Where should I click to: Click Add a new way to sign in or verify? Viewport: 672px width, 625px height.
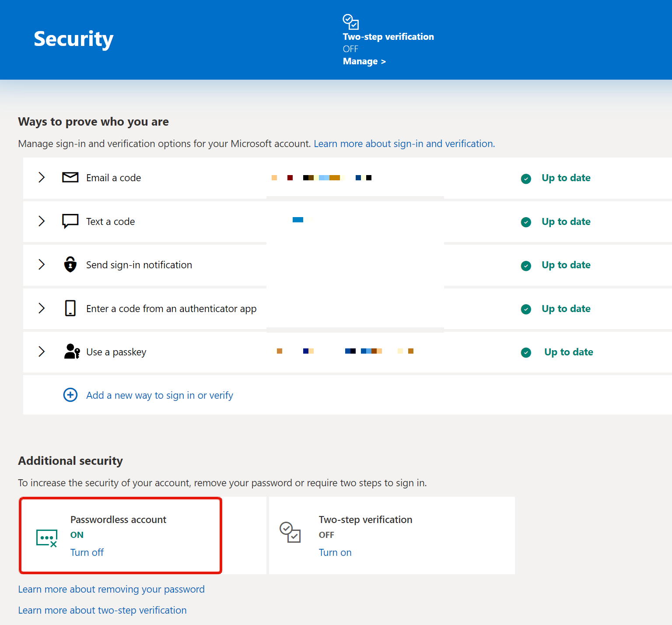click(x=160, y=395)
